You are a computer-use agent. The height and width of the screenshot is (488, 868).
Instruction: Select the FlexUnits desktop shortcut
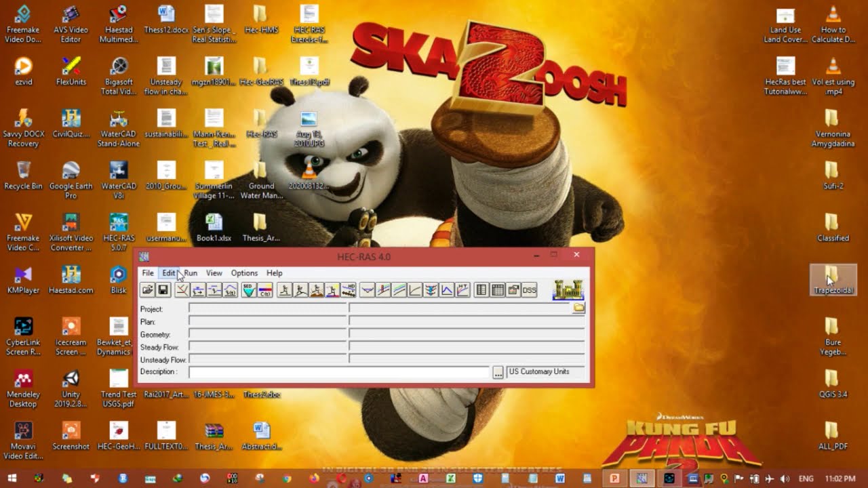tap(71, 71)
